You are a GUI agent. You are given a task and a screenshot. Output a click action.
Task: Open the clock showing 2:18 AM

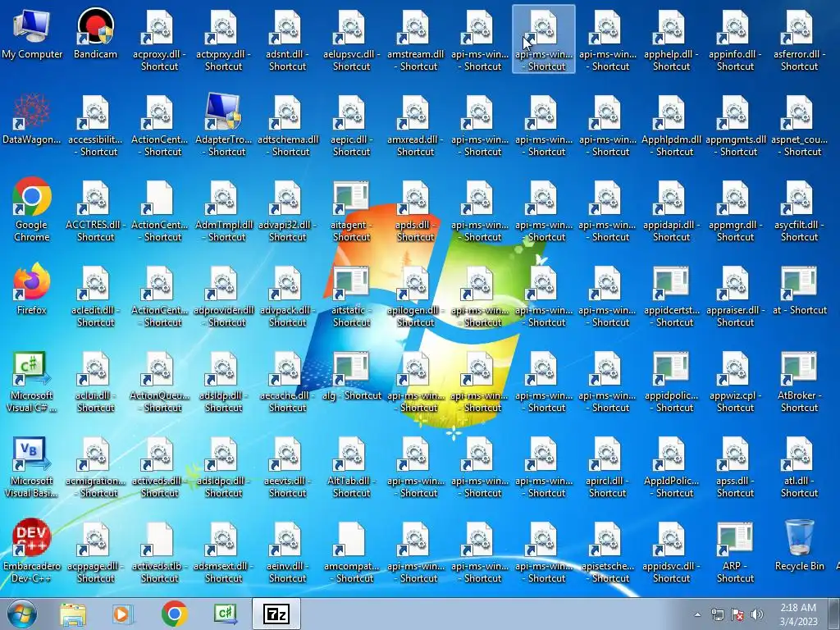click(x=798, y=614)
